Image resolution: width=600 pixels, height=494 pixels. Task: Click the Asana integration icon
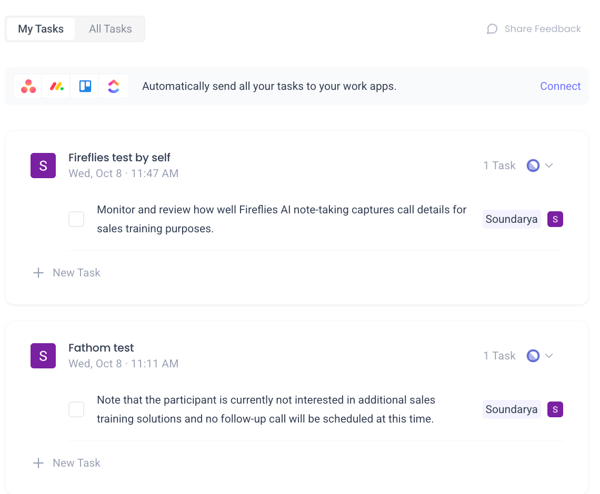(x=29, y=87)
